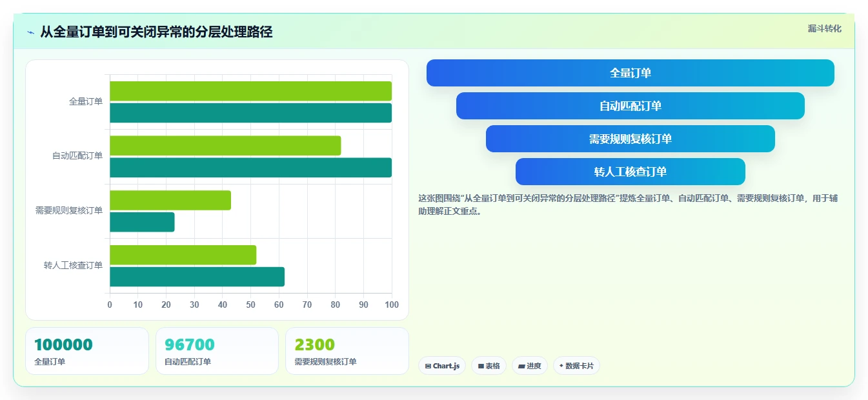Screen dimensions: 868x400
Task: Click the x-axis tick label 0
Action: click(110, 305)
